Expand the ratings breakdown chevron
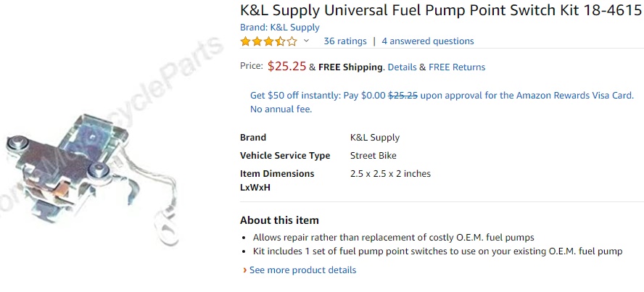The height and width of the screenshot is (292, 644). [x=306, y=41]
